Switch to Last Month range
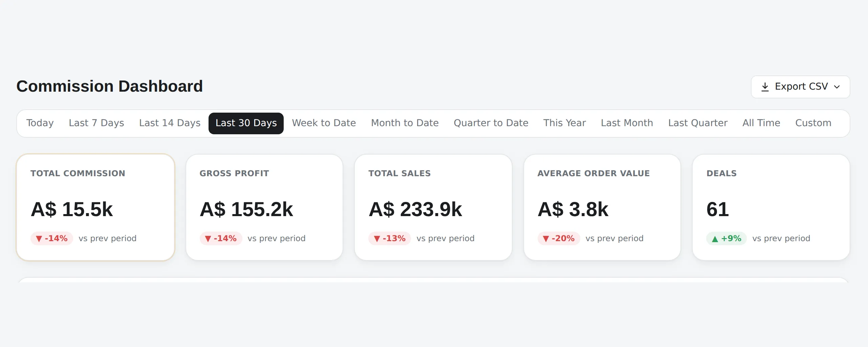 [627, 123]
